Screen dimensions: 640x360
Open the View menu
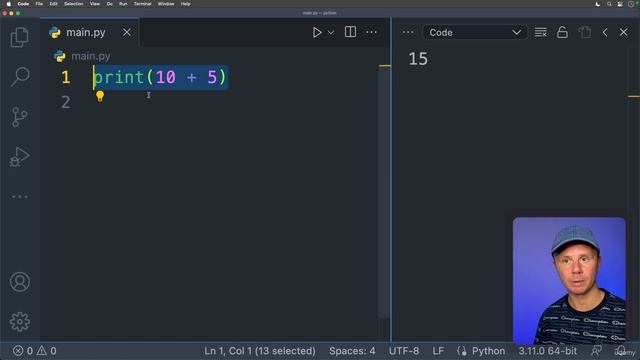(95, 4)
